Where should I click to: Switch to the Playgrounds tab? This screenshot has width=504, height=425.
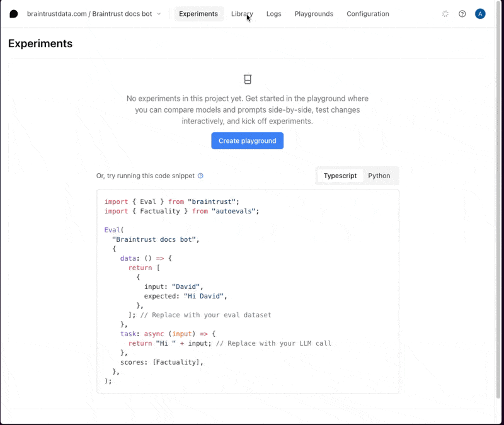point(314,14)
